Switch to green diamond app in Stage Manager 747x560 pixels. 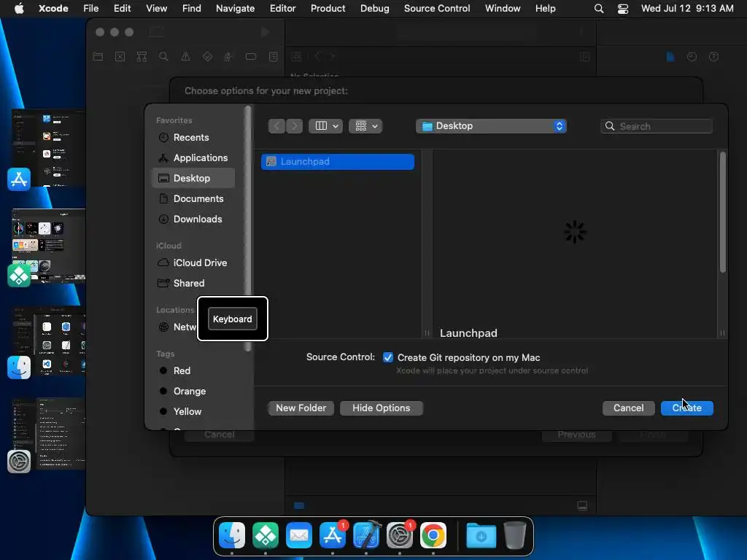[47, 246]
